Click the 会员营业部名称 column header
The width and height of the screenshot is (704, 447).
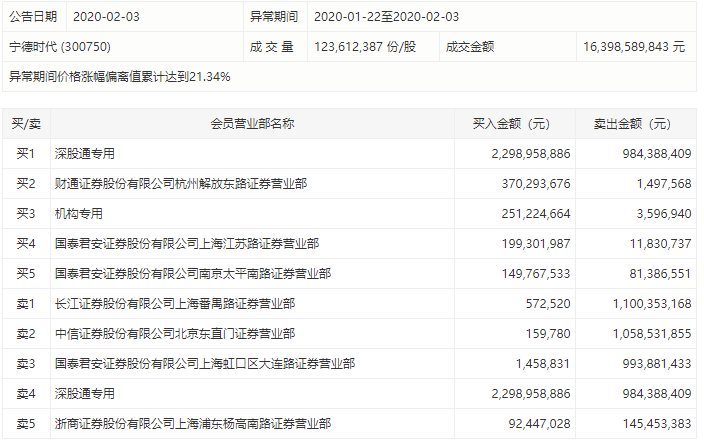[252, 124]
